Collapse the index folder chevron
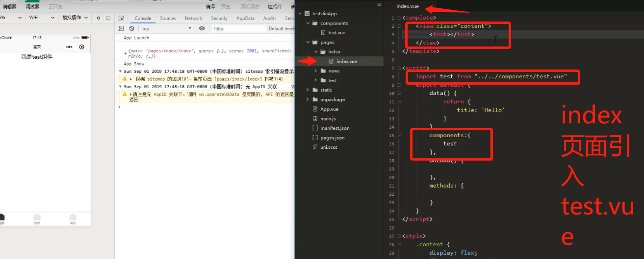Screen dimensions: 644x259 (x=316, y=52)
